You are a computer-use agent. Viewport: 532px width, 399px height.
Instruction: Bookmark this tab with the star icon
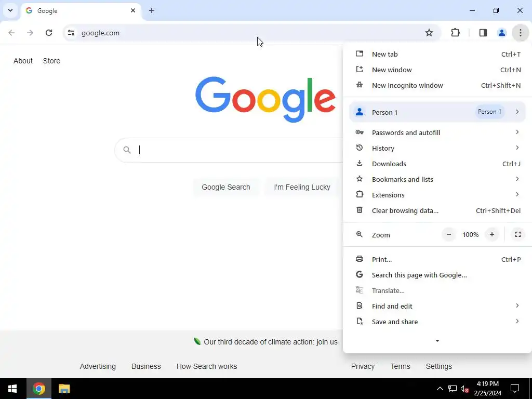click(429, 33)
